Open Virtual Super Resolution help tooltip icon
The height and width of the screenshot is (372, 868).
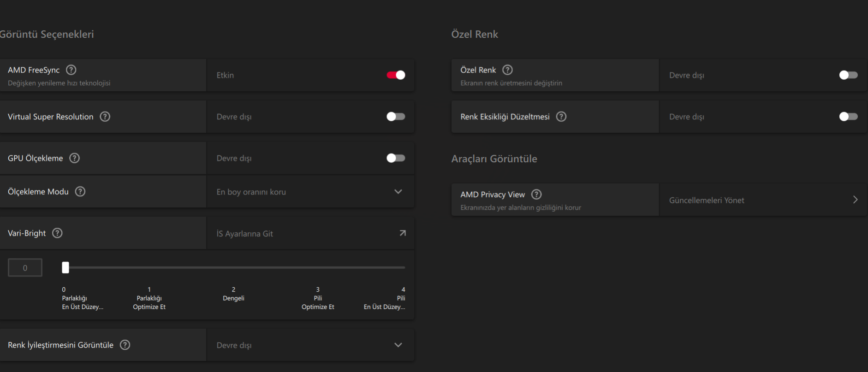tap(105, 117)
